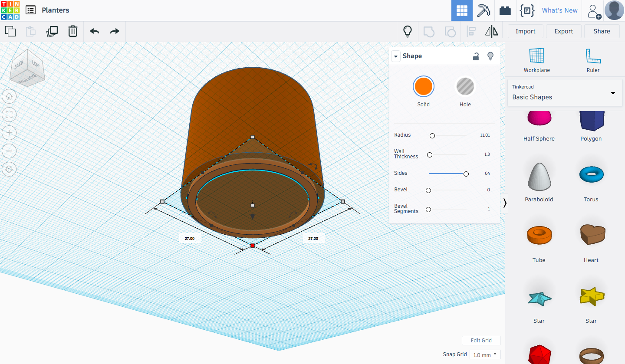This screenshot has width=625, height=364.
Task: Click the Align tool icon
Action: 471,32
